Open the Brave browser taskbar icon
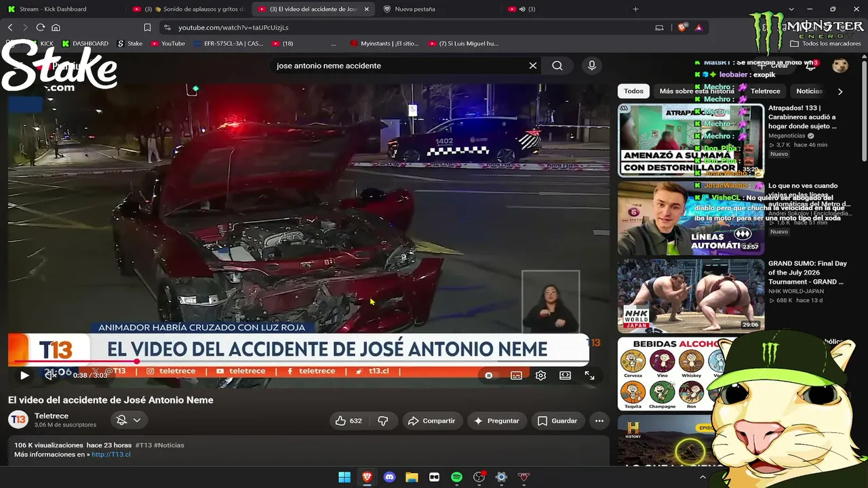868x488 pixels. (x=367, y=477)
